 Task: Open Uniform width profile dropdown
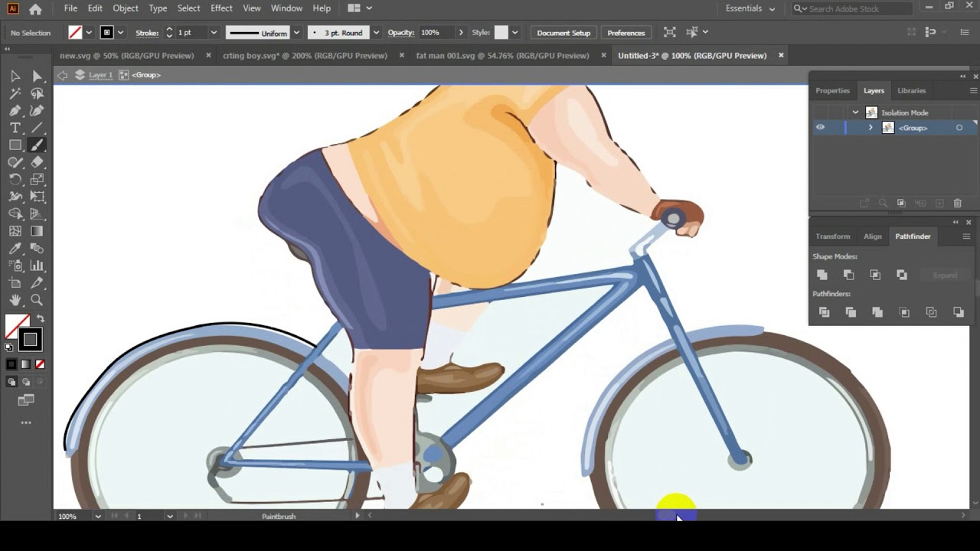pyautogui.click(x=296, y=33)
